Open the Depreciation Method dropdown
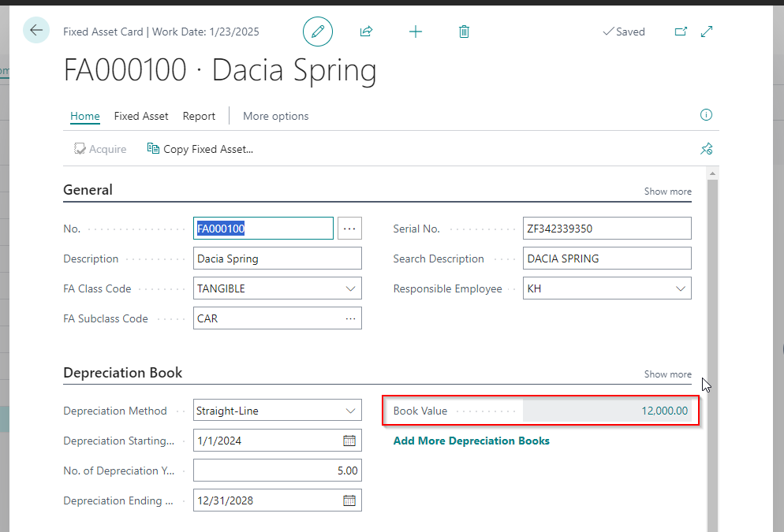The image size is (784, 532). [350, 411]
